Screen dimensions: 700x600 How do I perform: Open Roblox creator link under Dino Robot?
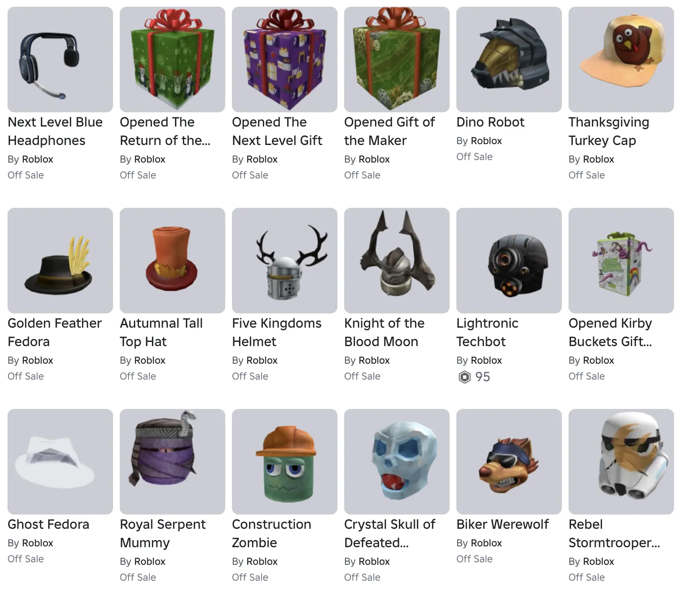(x=486, y=141)
